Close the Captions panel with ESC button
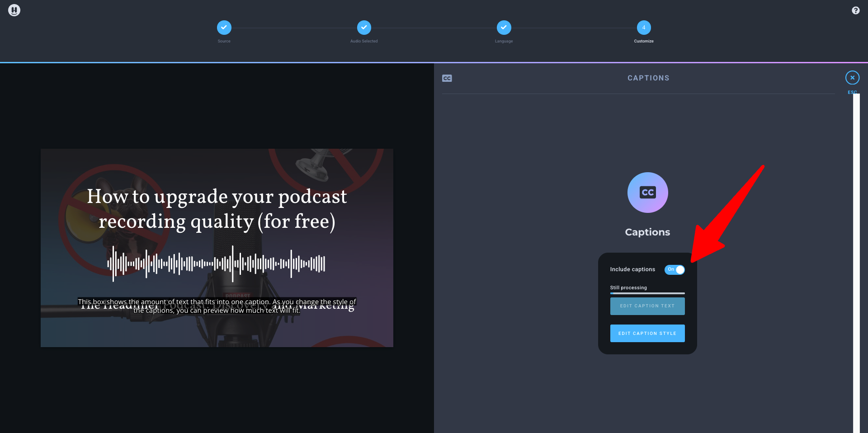Viewport: 868px width, 433px height. point(852,77)
